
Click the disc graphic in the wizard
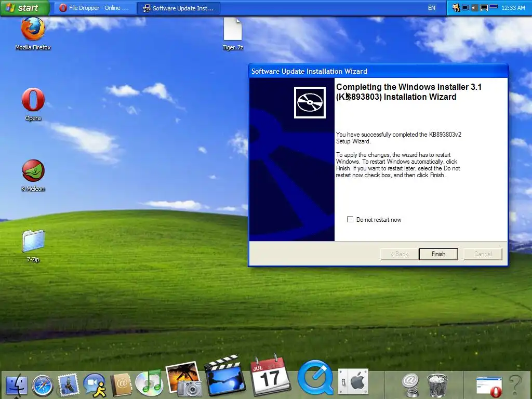click(310, 102)
